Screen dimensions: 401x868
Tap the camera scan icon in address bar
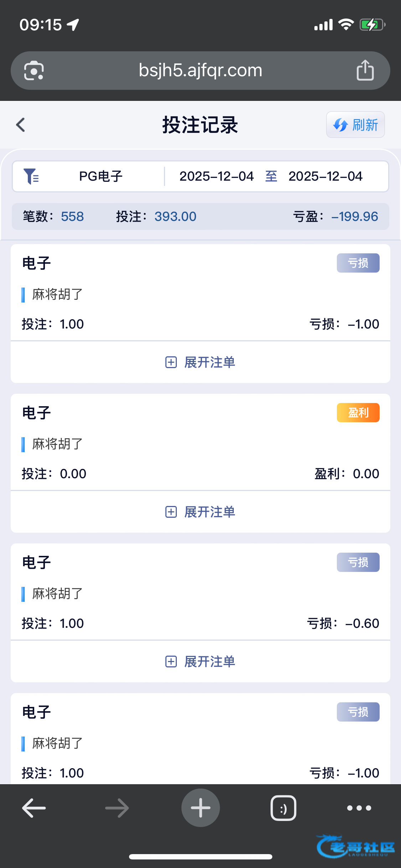pos(34,71)
